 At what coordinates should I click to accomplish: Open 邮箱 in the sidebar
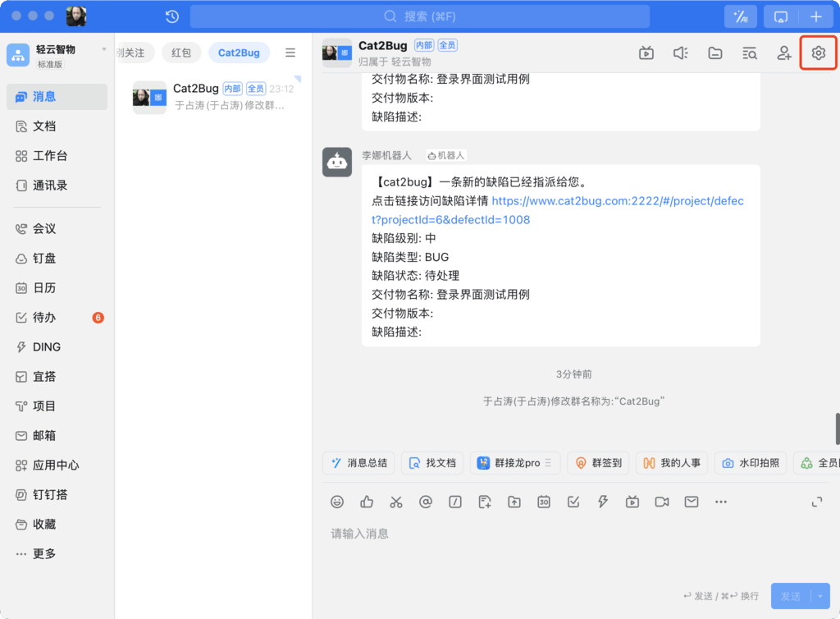tap(57, 436)
